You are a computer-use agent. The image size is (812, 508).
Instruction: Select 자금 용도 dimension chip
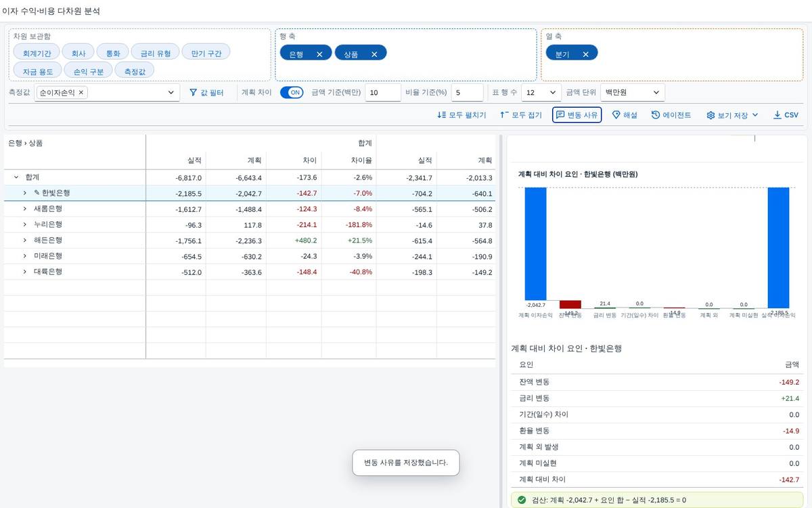click(x=38, y=70)
